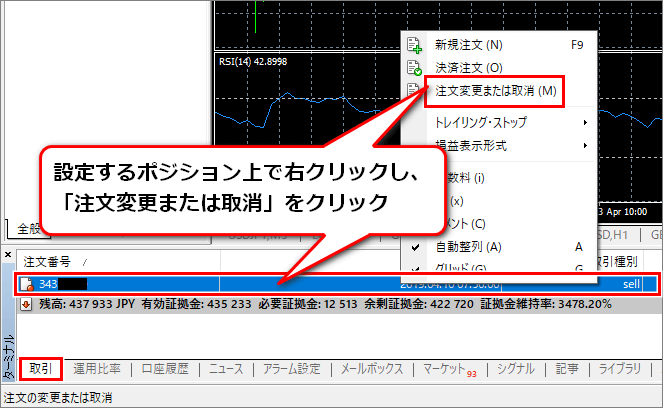The width and height of the screenshot is (663, 408).
Task: Select the 全般 tab in navigator
Action: 28,229
